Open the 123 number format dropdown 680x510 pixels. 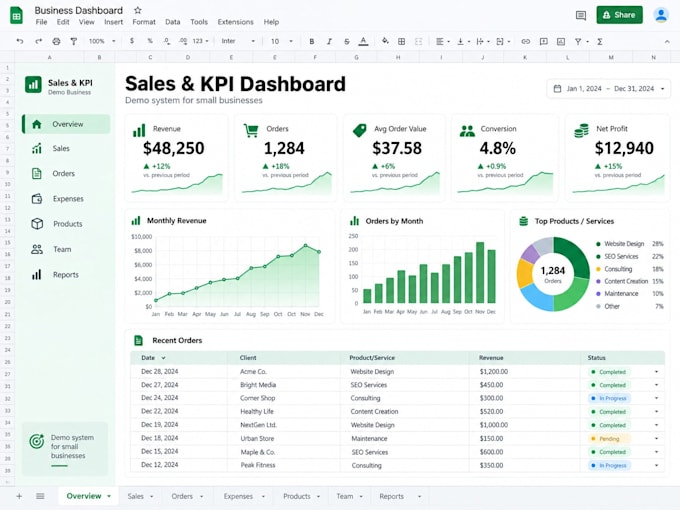point(200,41)
